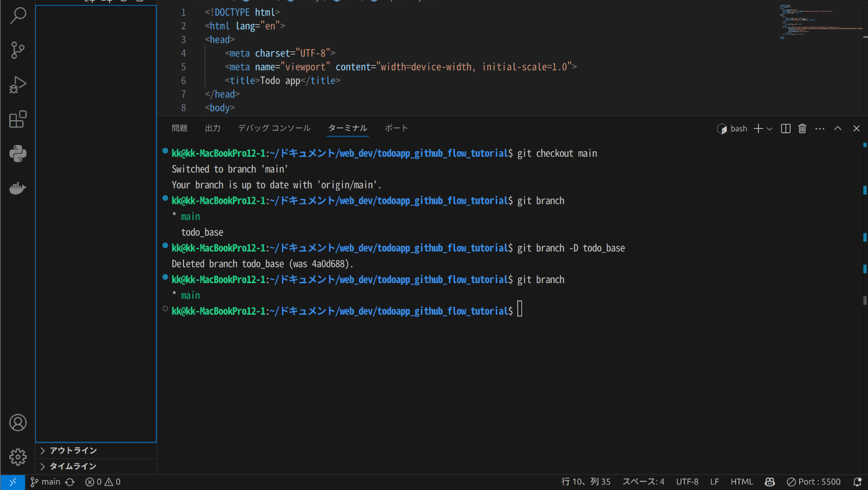
Task: Open the terminal launch profile dropdown arrow
Action: pyautogui.click(x=769, y=129)
